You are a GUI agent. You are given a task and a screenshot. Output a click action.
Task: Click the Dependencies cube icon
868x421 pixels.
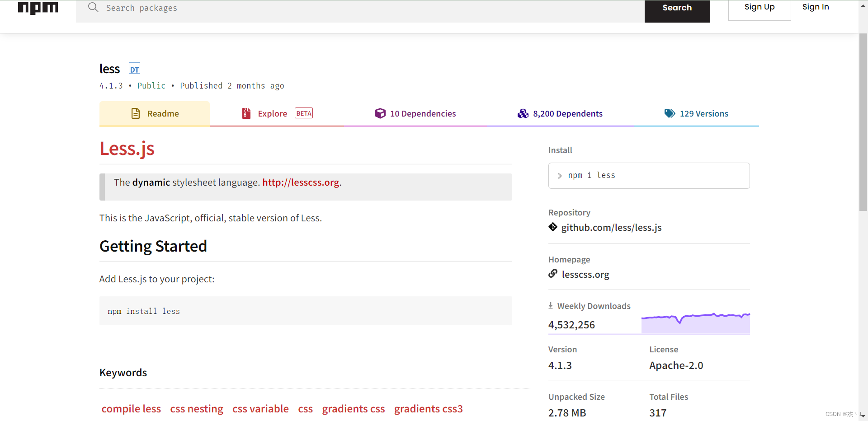(380, 113)
